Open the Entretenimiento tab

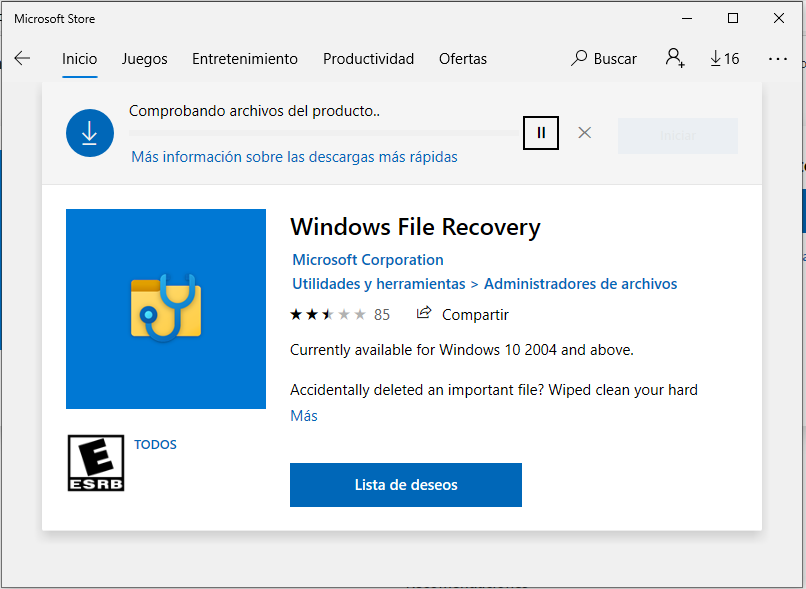click(245, 59)
